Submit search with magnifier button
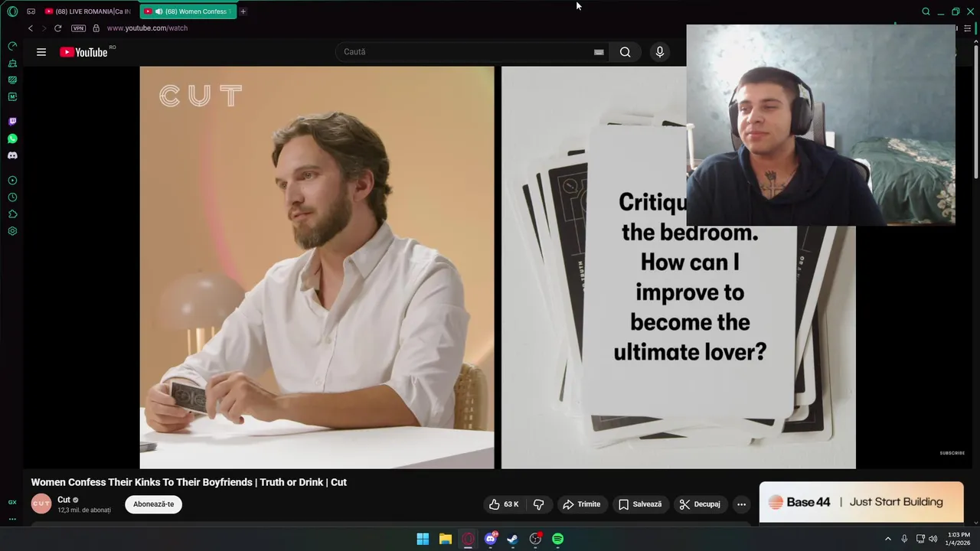Image resolution: width=980 pixels, height=551 pixels. pyautogui.click(x=626, y=52)
